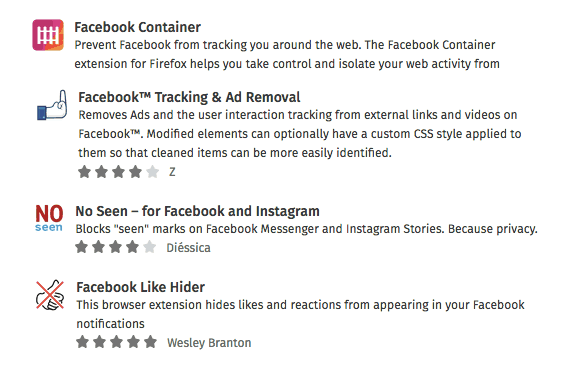This screenshot has height=377, width=581.
Task: Click the thumbs-up Tracking & Ad Removal icon
Action: coord(52,105)
